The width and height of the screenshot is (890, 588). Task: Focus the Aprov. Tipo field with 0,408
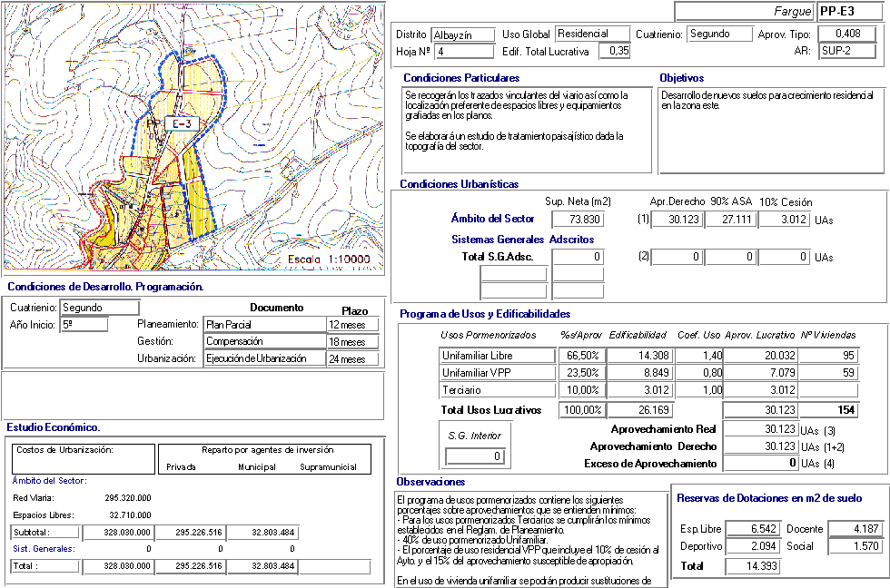pyautogui.click(x=848, y=34)
